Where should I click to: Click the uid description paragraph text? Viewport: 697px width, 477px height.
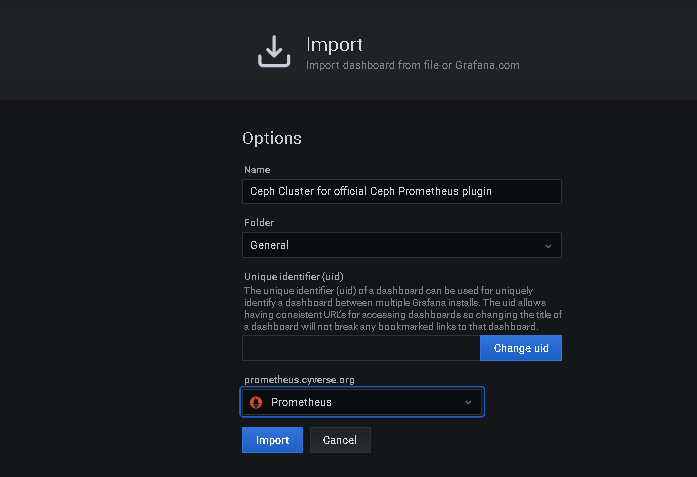pyautogui.click(x=403, y=309)
